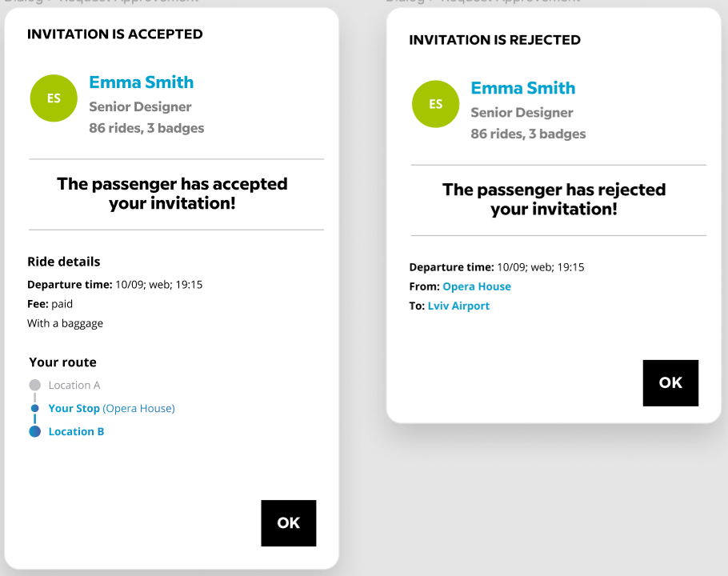Click Emma Smith's name in rejected dialog
The height and width of the screenshot is (576, 728).
[x=522, y=88]
